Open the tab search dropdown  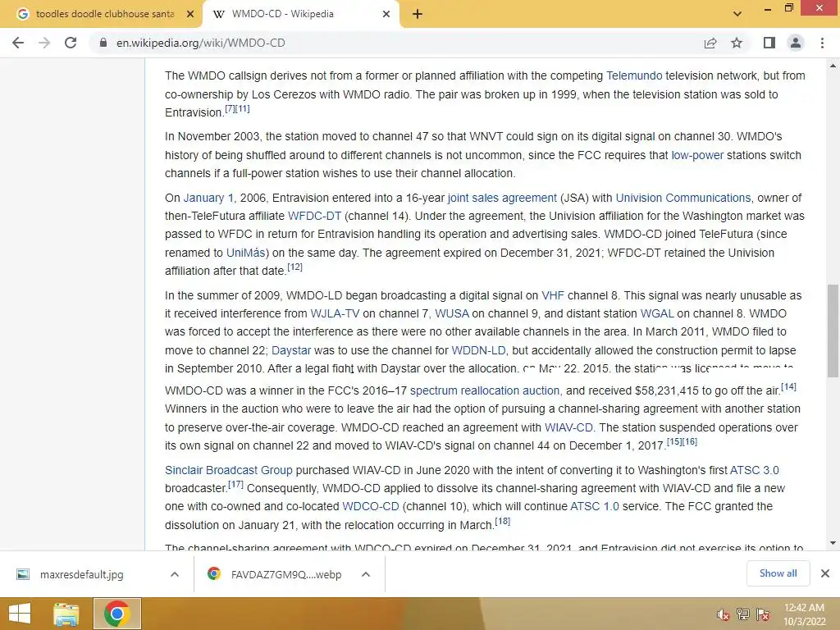pyautogui.click(x=737, y=14)
